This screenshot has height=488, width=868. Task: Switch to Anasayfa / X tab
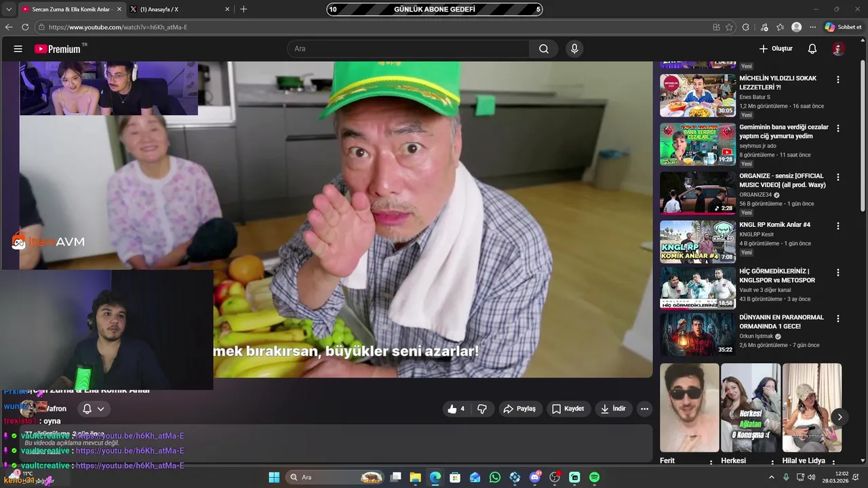point(178,9)
